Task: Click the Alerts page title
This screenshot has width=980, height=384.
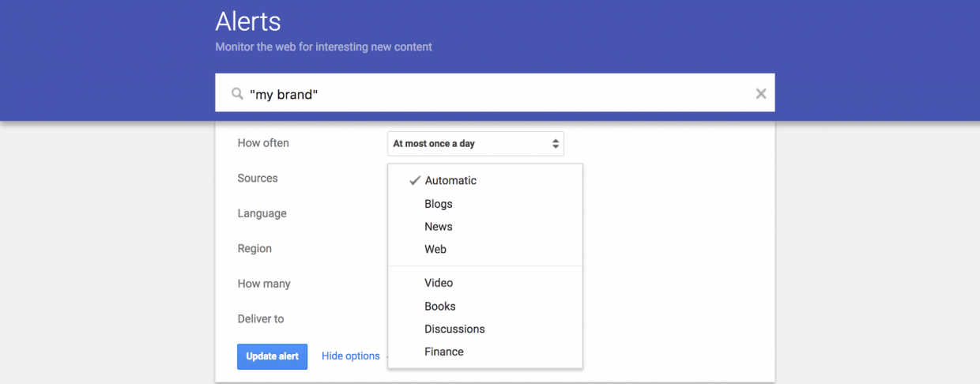Action: pos(248,21)
